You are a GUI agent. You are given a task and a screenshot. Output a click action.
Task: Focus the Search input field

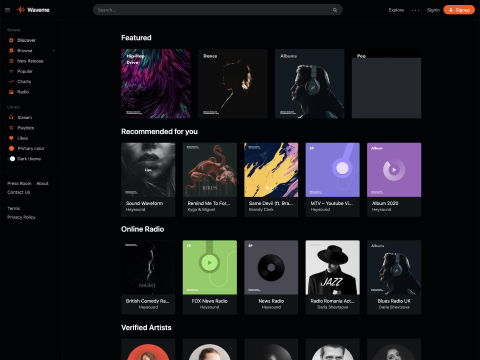(217, 10)
